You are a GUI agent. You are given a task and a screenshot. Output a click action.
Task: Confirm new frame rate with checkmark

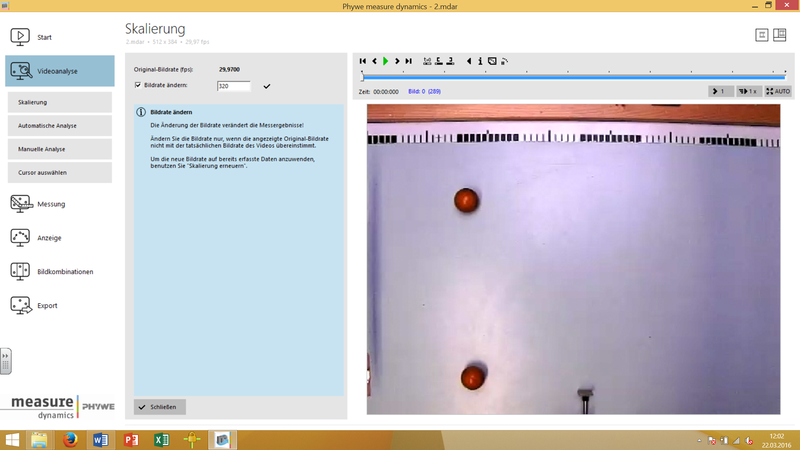(x=267, y=86)
